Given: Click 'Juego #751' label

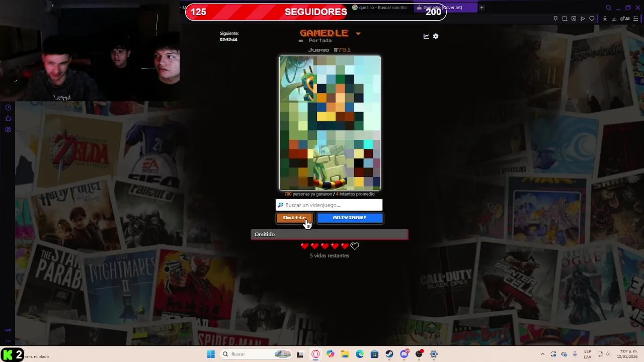Looking at the screenshot, I should (330, 50).
